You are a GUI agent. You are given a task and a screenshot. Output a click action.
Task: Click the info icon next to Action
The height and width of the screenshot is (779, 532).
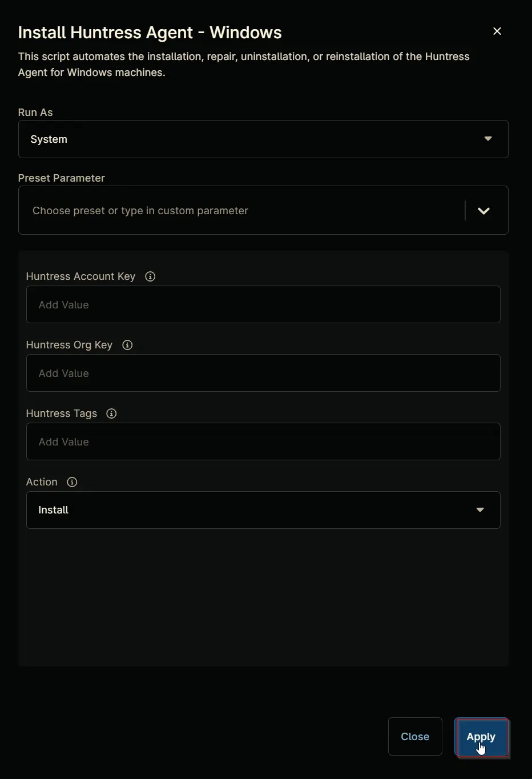(x=72, y=482)
